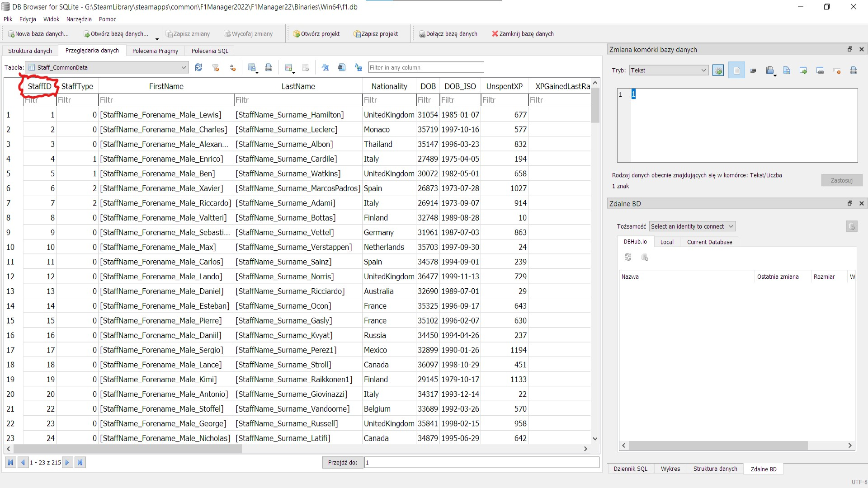This screenshot has height=488, width=868.
Task: Click the Przejdź do button
Action: [342, 463]
